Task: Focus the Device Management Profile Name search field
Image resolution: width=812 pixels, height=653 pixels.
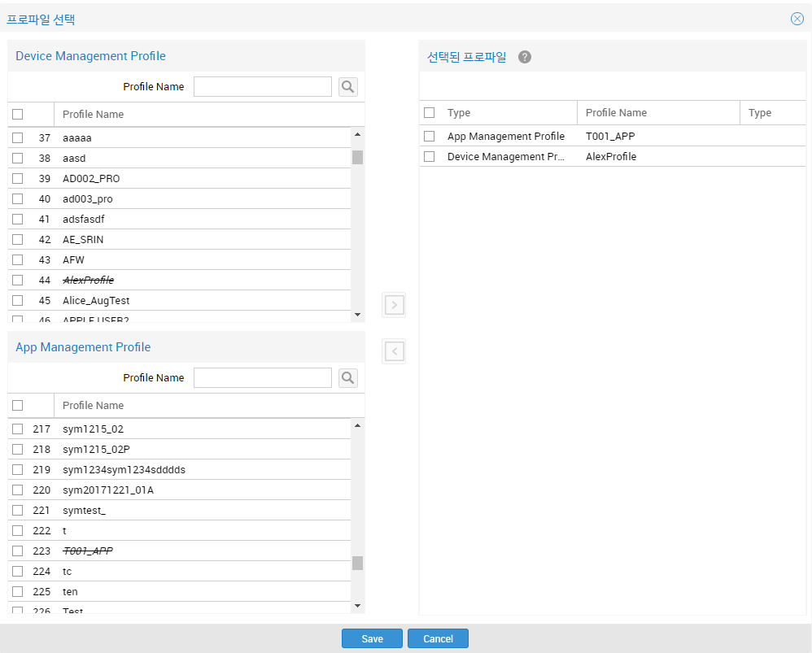Action: point(262,87)
